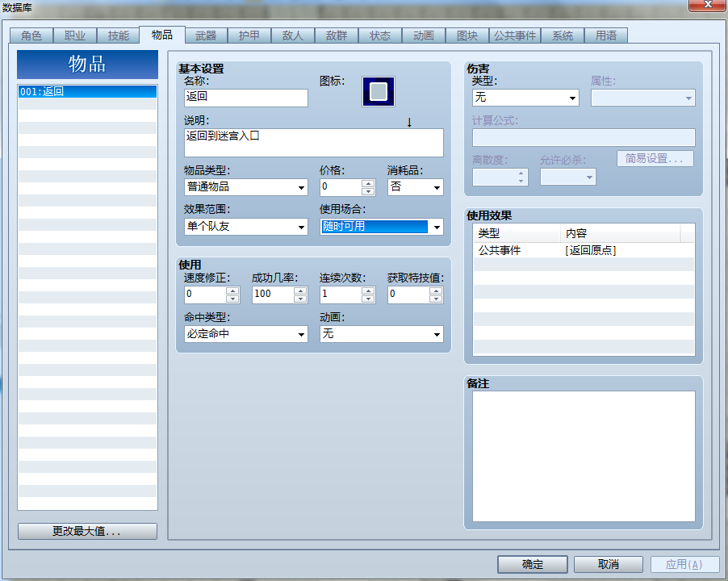Click the 更改最大值 button
The height and width of the screenshot is (581, 728).
coord(87,531)
